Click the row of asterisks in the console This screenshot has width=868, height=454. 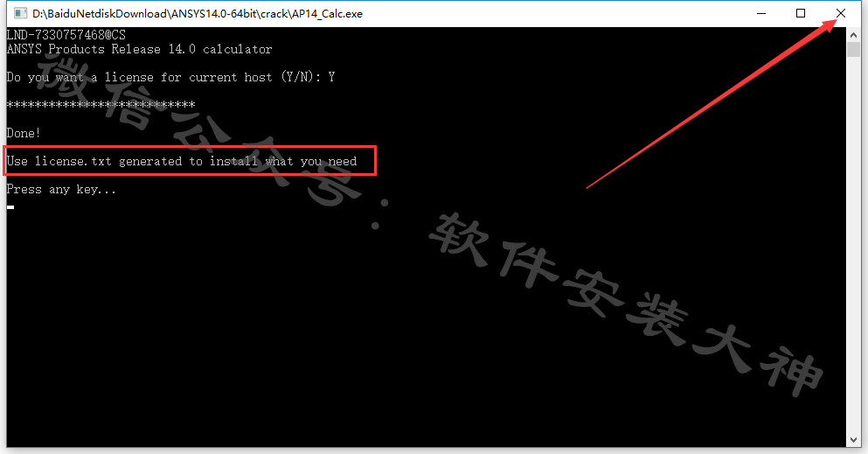tap(101, 105)
